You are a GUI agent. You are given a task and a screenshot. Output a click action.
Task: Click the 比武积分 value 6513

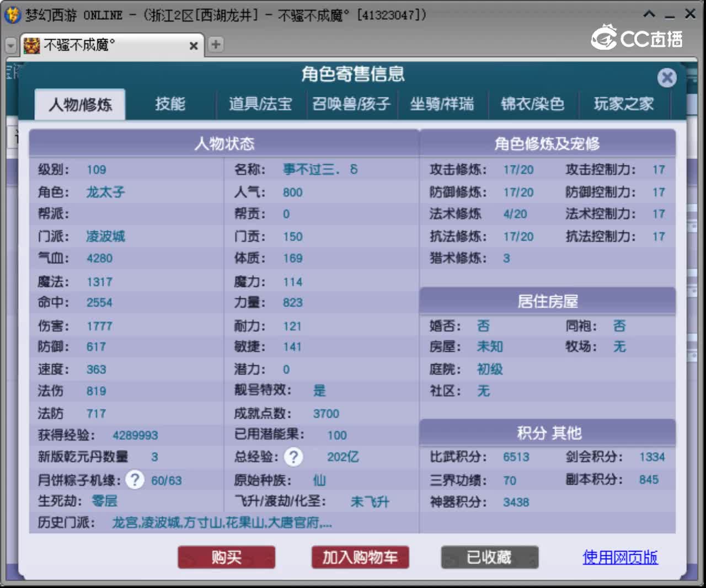pyautogui.click(x=516, y=457)
